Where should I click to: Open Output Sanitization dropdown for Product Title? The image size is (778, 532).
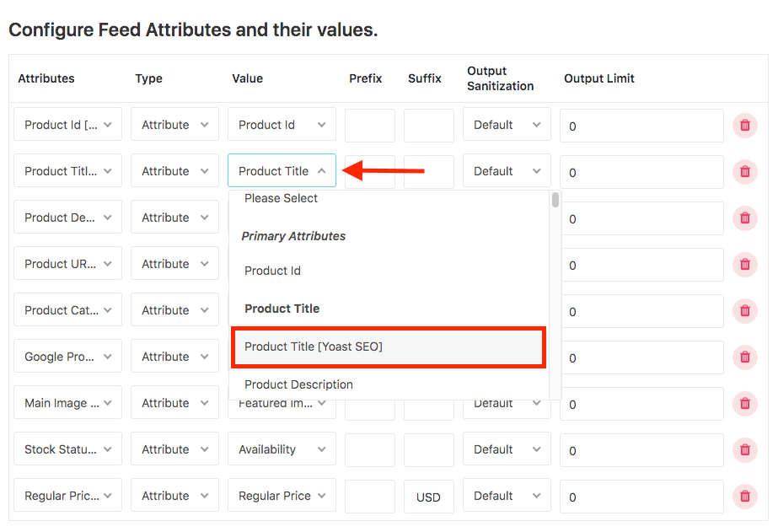pyautogui.click(x=507, y=170)
